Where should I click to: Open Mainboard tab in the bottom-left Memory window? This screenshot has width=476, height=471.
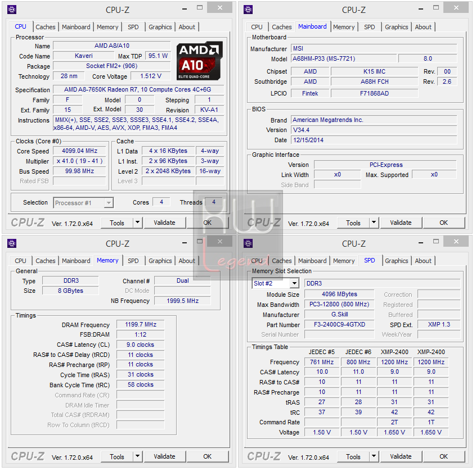coord(76,261)
